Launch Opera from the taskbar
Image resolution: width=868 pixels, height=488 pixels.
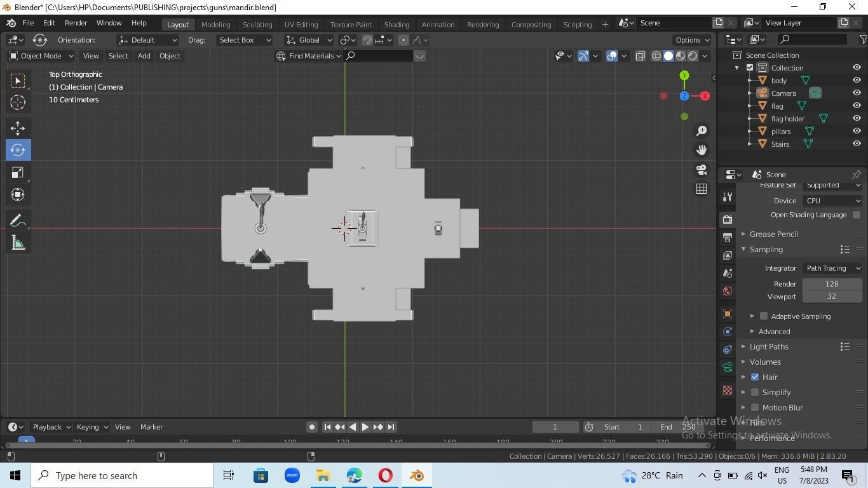pos(386,475)
